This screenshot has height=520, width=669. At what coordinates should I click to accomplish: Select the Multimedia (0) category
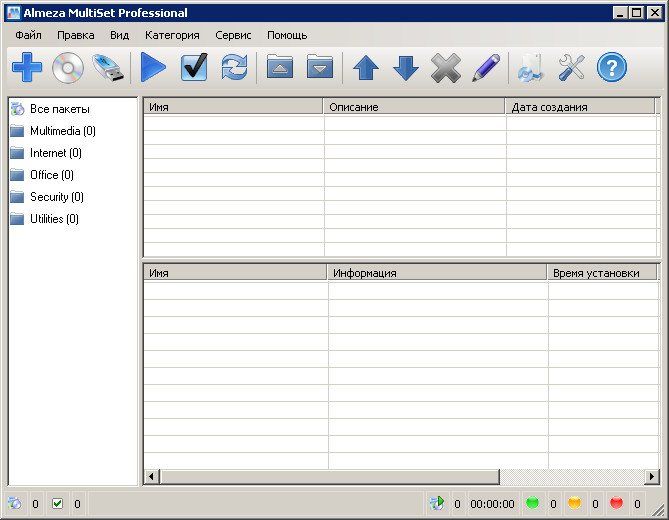click(62, 131)
